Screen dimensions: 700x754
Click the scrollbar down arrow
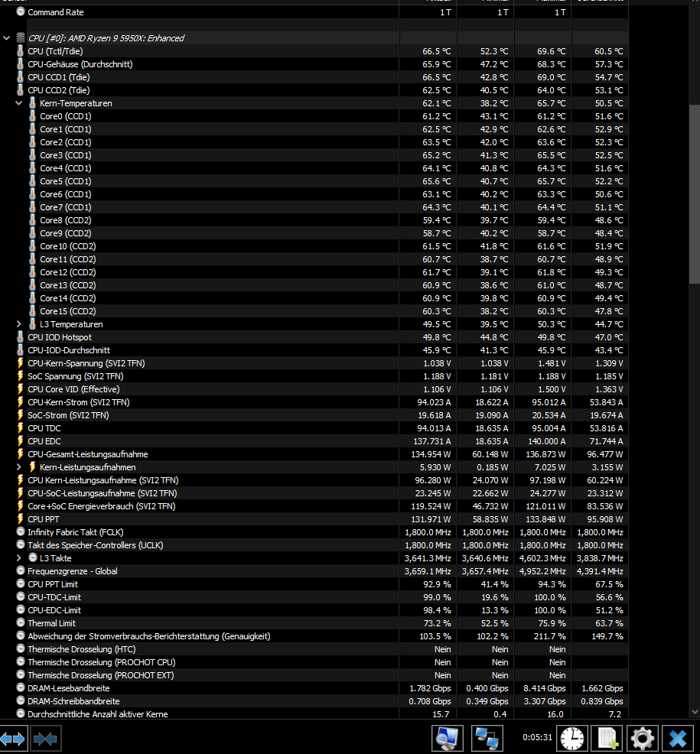[694, 712]
